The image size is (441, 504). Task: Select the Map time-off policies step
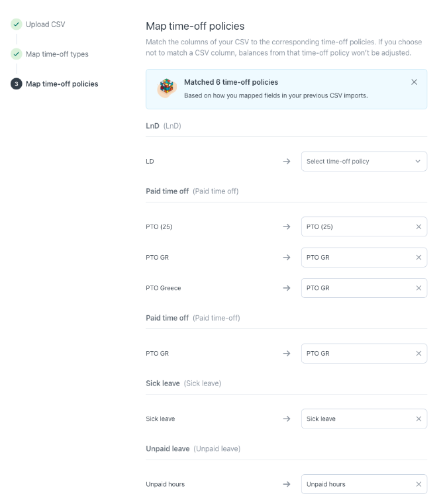(x=62, y=84)
